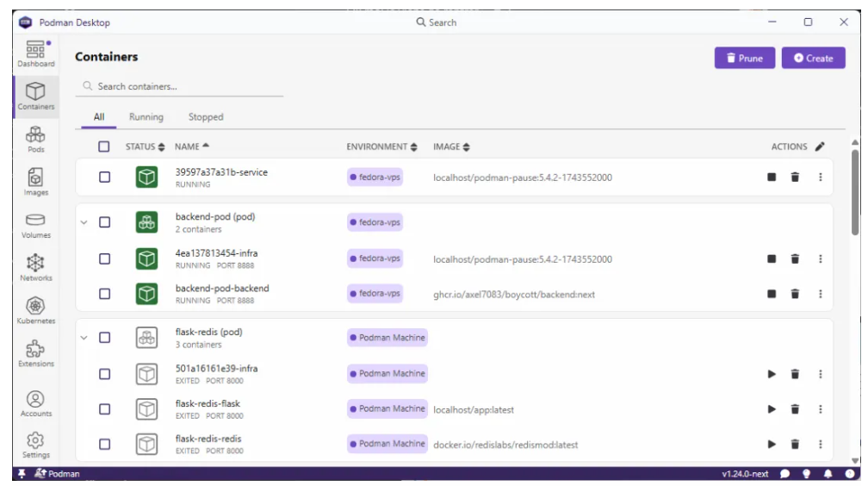Check the flask-redis-redis checkbox
Image resolution: width=868 pixels, height=486 pixels.
pyautogui.click(x=104, y=444)
